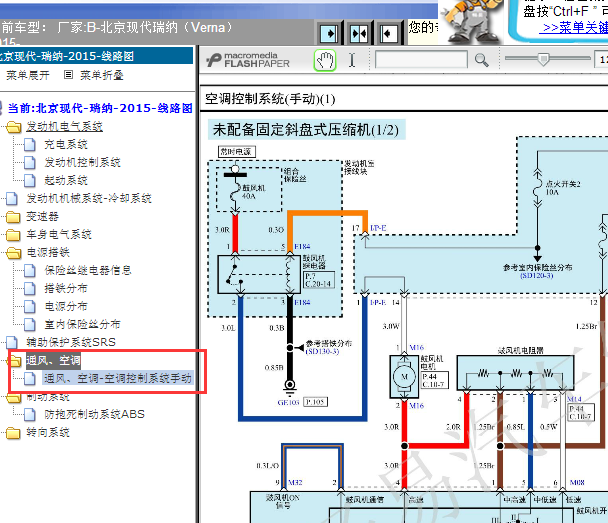Adjust the FlashPaper zoom slider handle
This screenshot has height=523, width=608.
tap(544, 59)
